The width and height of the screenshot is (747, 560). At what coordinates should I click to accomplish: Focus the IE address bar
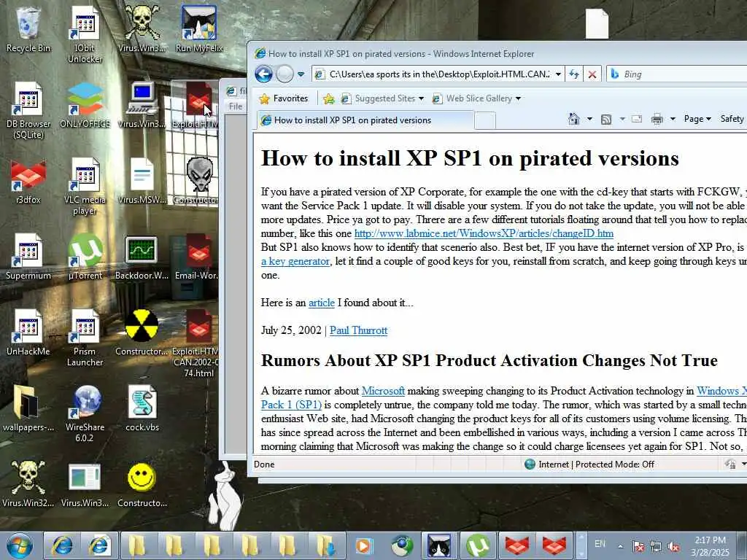[x=433, y=74]
